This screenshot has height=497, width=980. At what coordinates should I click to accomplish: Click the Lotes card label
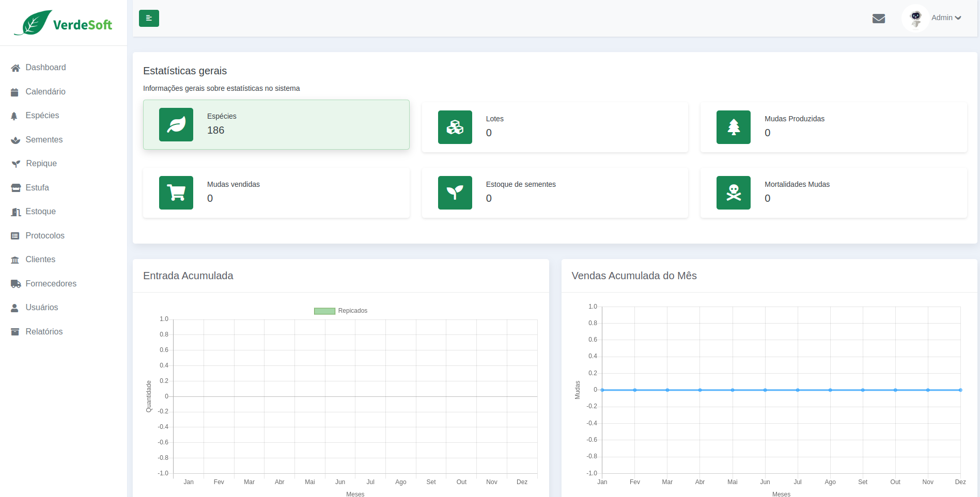click(495, 119)
